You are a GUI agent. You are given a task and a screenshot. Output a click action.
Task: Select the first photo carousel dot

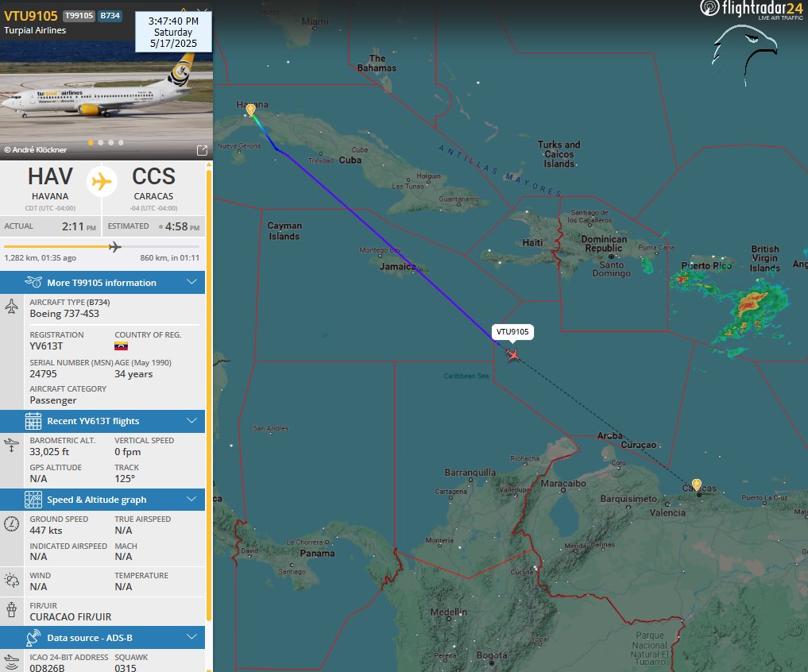[91, 143]
